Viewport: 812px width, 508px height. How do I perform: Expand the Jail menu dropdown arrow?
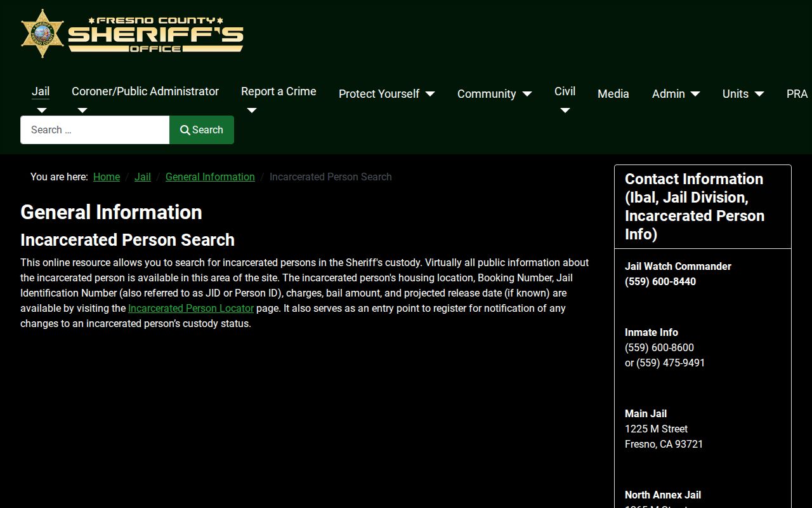(42, 110)
